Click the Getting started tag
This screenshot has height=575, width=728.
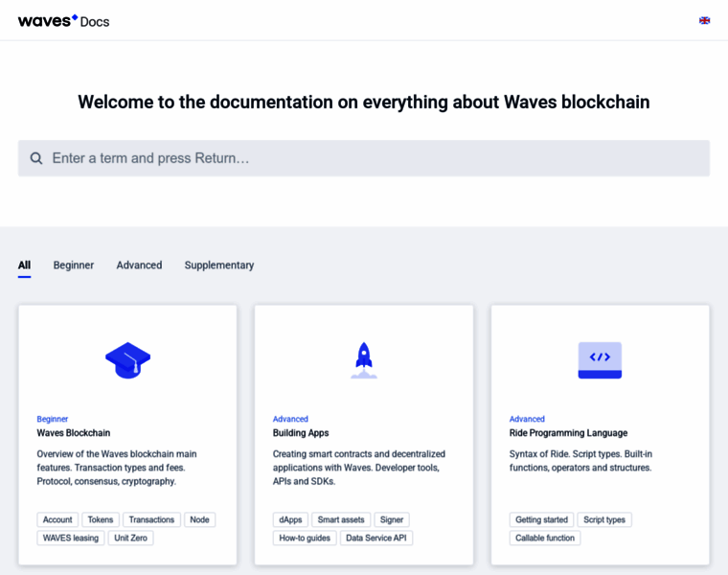pyautogui.click(x=541, y=519)
